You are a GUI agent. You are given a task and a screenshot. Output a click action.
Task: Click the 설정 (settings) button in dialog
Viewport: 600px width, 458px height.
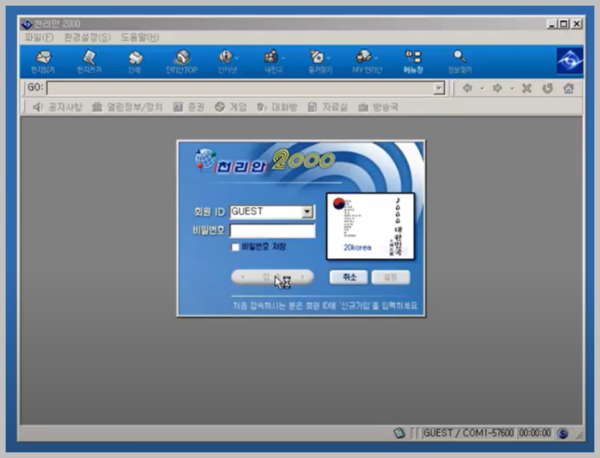391,277
